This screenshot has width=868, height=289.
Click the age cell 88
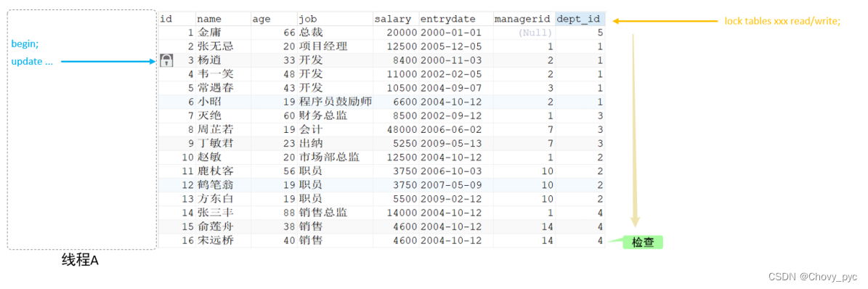coord(274,213)
